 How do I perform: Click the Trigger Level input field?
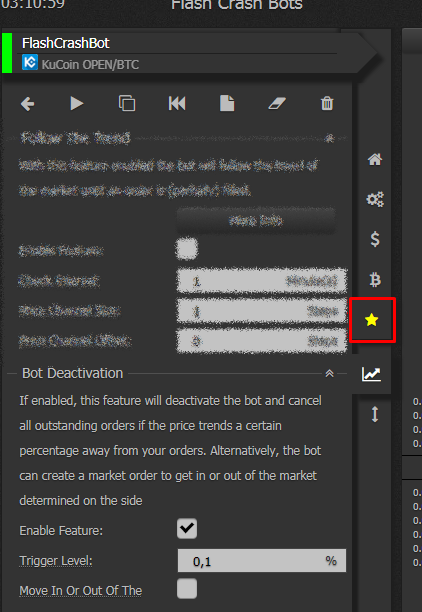click(262, 561)
